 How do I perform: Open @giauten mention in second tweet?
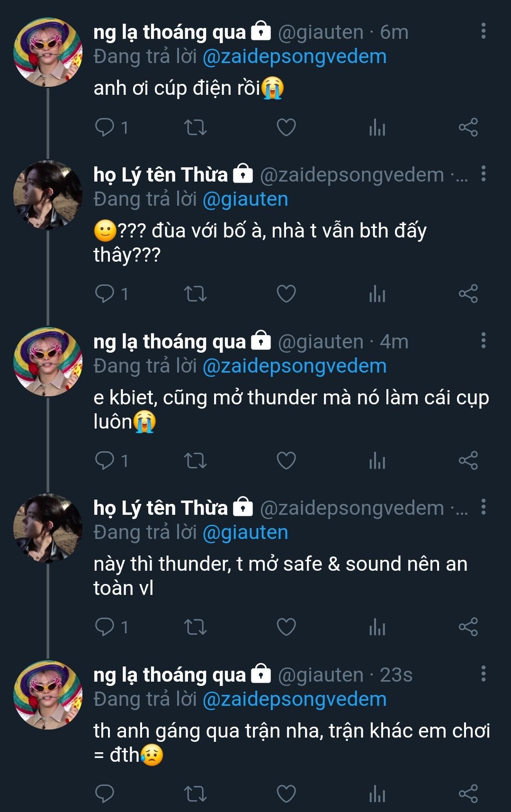tap(245, 200)
